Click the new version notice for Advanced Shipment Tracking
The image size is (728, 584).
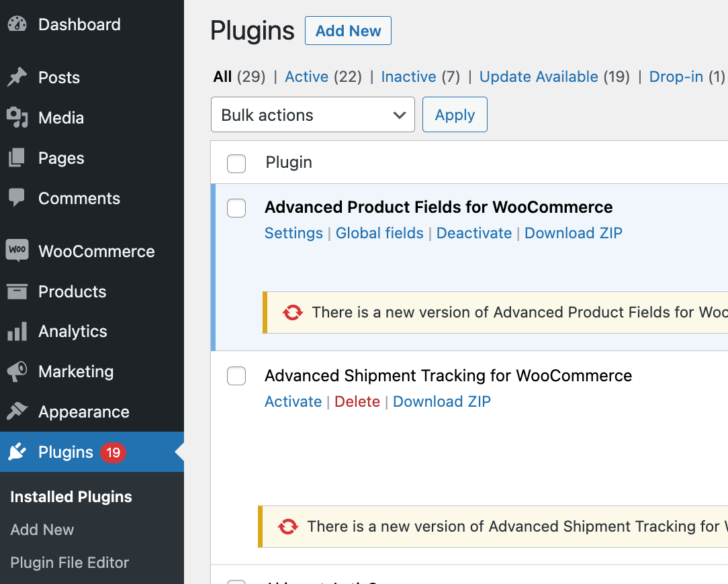click(493, 526)
